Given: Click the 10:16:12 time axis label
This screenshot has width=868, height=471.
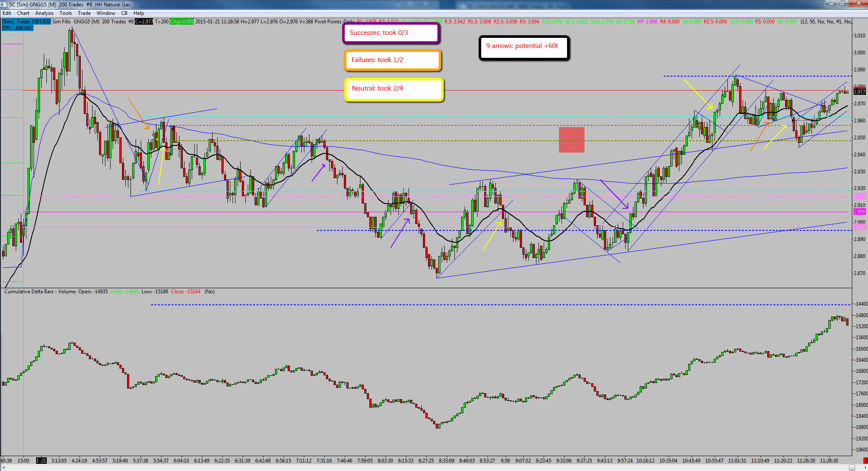Looking at the screenshot, I should coord(645,461).
